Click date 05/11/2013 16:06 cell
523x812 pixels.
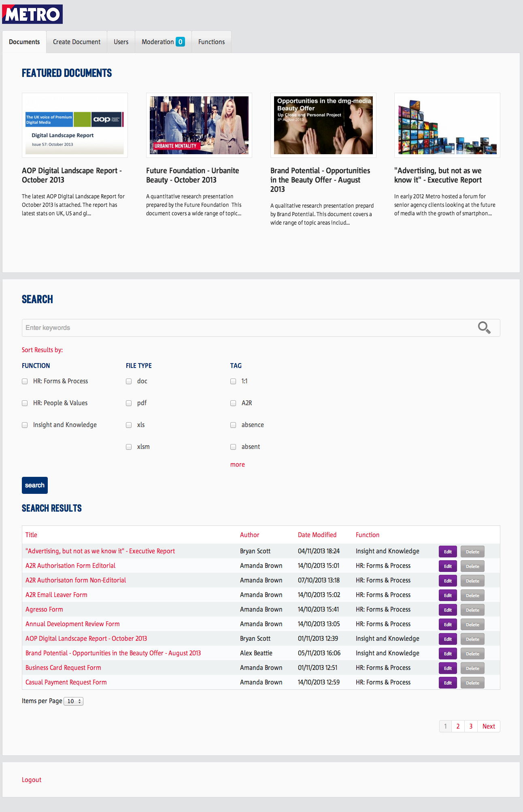319,653
